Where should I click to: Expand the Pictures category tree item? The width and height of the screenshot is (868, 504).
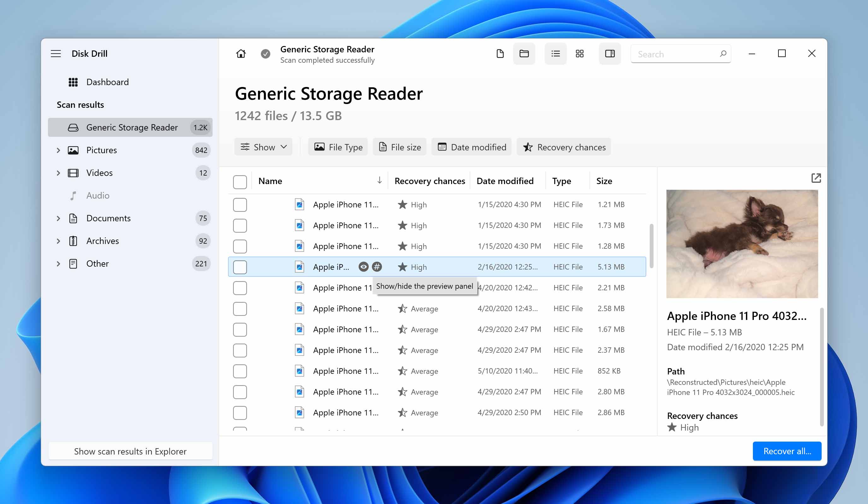coord(58,150)
